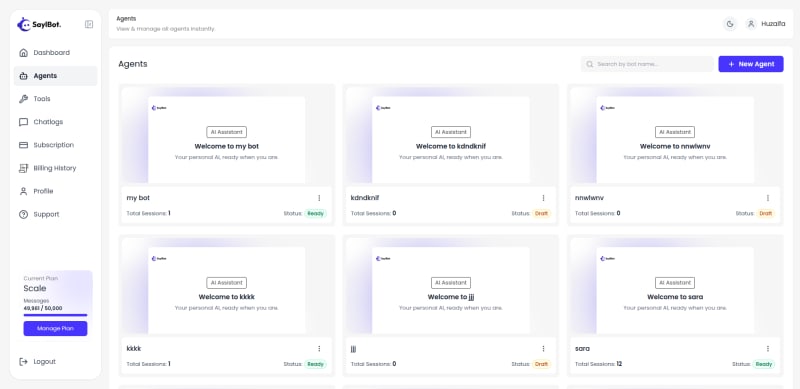Viewport: 800px width, 389px height.
Task: Click the Profile person icon
Action: [x=23, y=191]
